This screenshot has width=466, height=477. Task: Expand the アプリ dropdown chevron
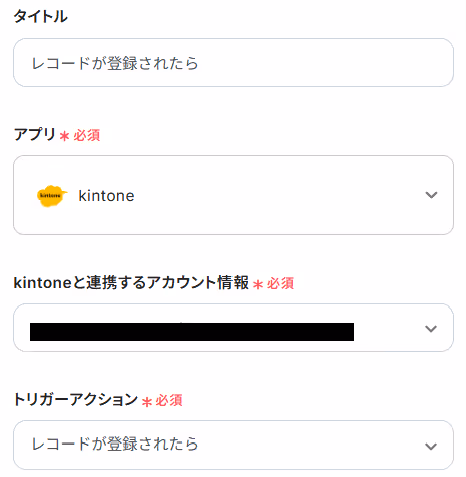click(x=431, y=195)
